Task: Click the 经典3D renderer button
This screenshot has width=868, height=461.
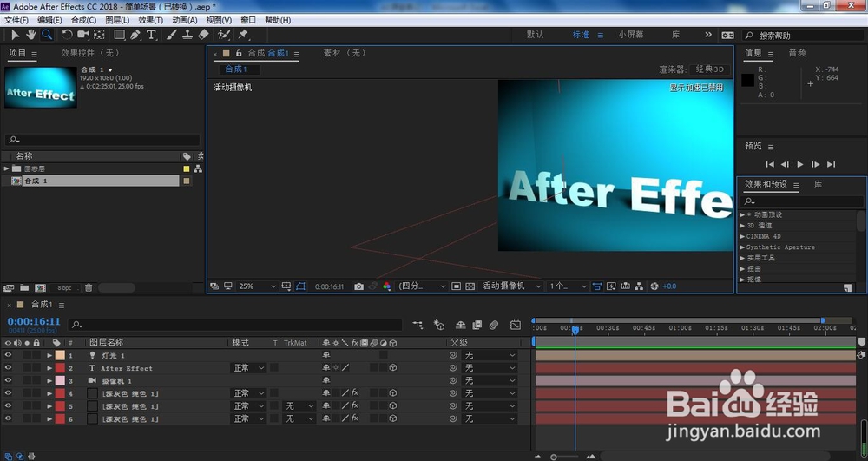Action: (x=710, y=69)
